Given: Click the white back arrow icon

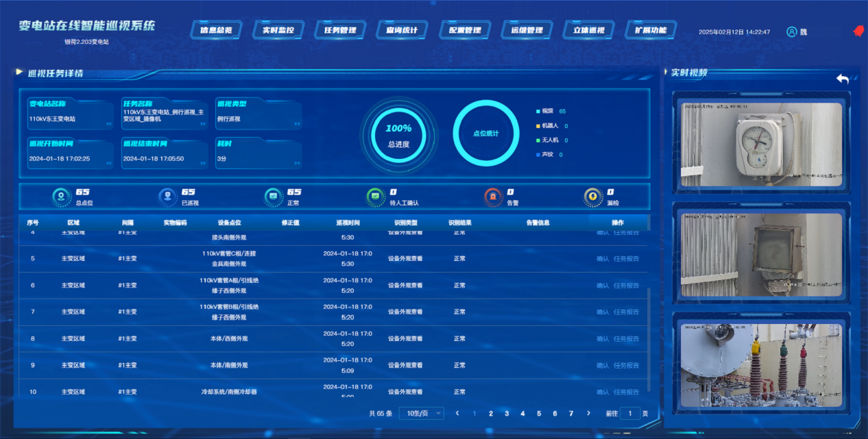Looking at the screenshot, I should coord(843,79).
